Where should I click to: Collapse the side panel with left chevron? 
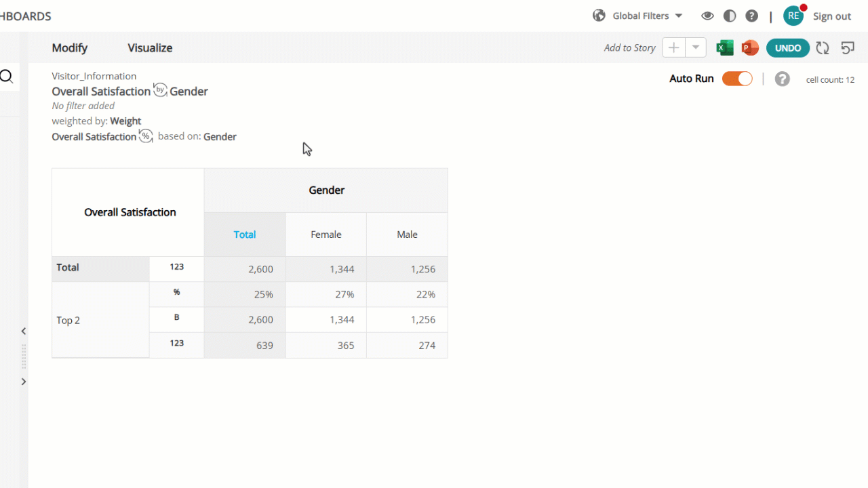(x=24, y=331)
